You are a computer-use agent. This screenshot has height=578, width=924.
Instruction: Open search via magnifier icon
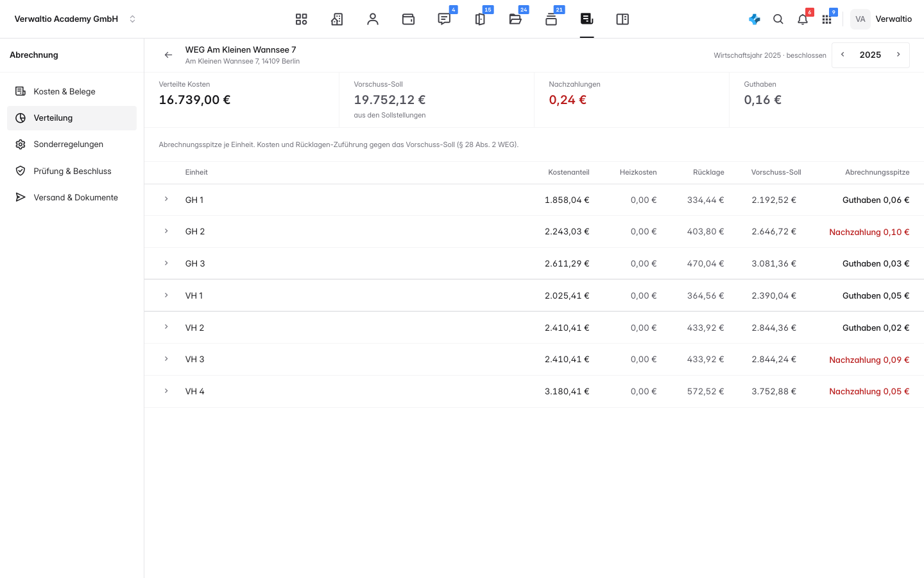point(778,19)
